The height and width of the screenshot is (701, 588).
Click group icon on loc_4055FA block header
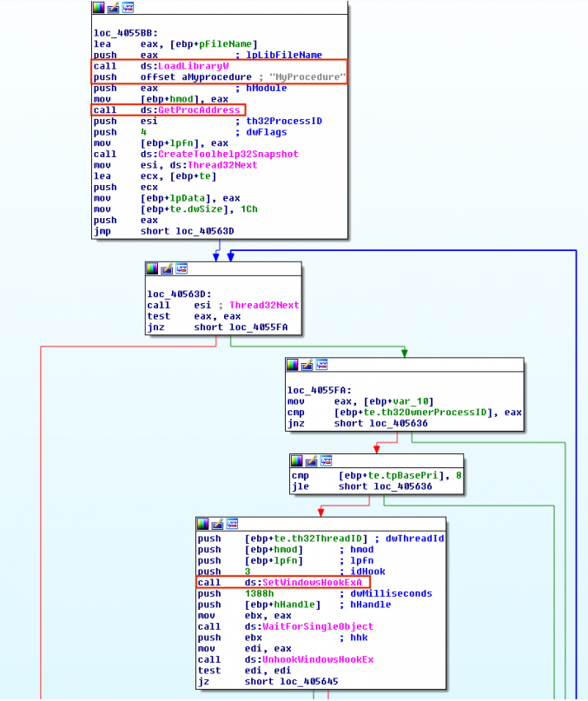point(321,365)
